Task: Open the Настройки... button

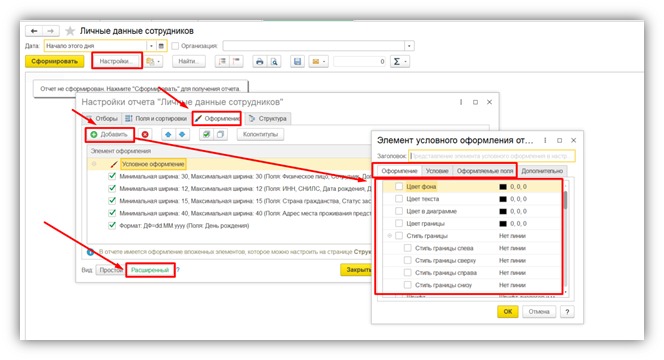Action: 116,61
